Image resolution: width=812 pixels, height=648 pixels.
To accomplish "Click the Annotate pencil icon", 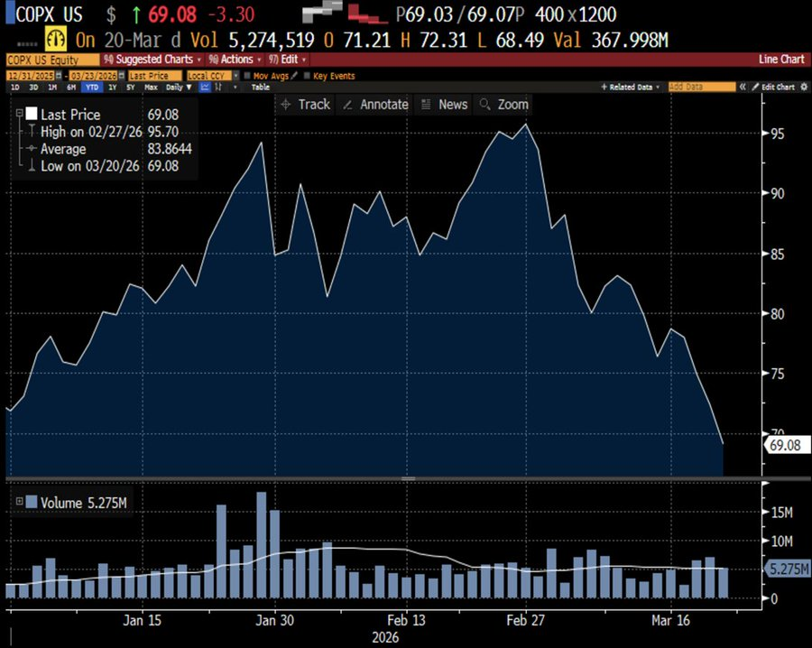I will [347, 105].
